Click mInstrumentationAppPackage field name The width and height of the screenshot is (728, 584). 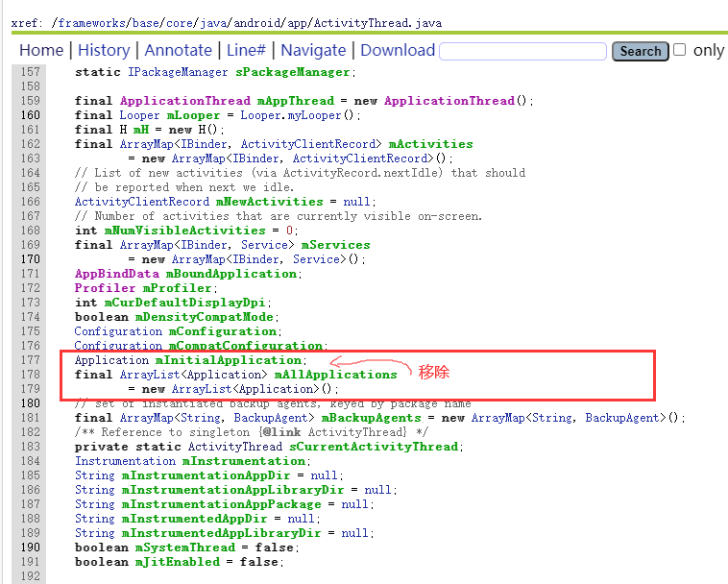coord(221,503)
